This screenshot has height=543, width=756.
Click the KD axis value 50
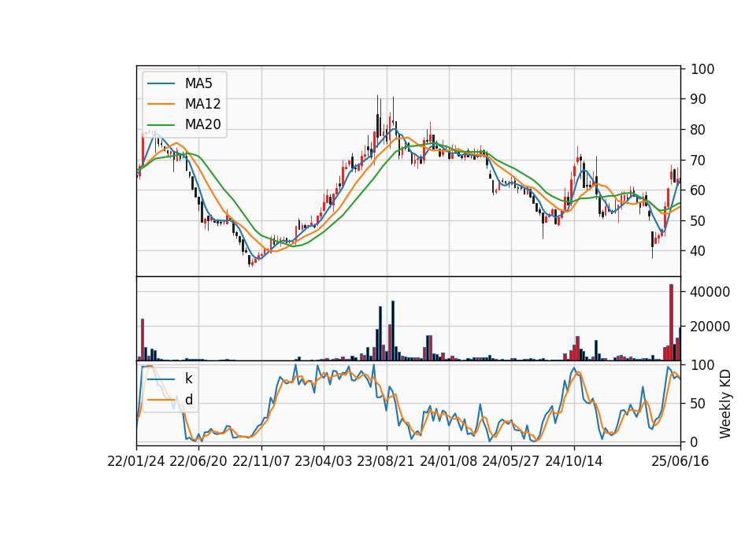click(699, 403)
